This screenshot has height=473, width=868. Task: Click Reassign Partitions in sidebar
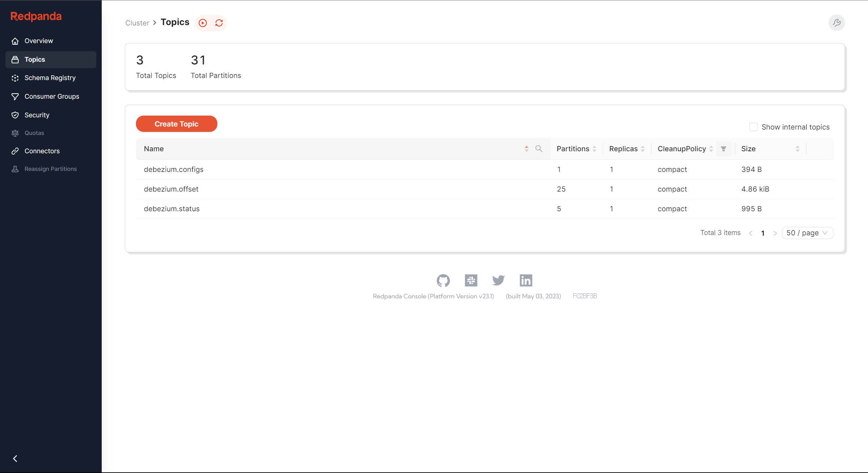click(51, 169)
